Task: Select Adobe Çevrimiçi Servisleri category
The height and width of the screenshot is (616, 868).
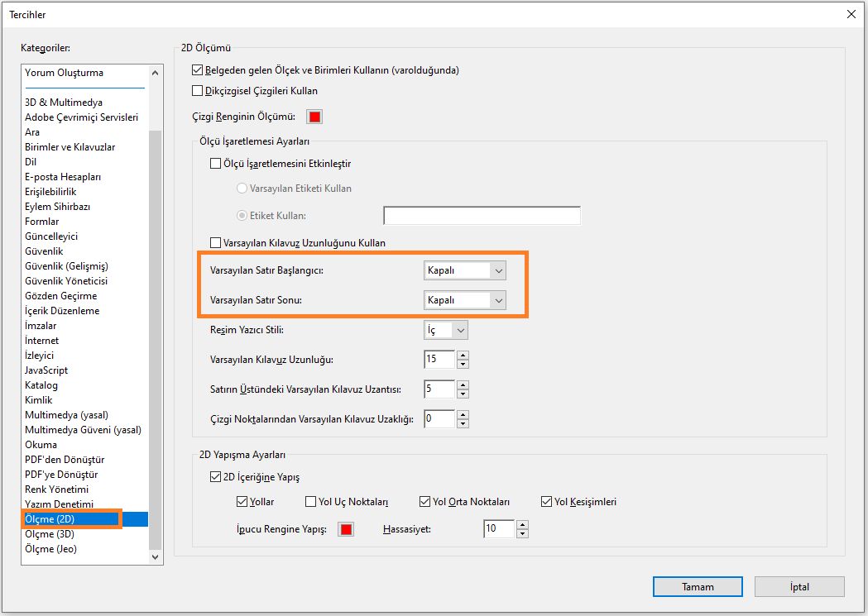Action: 81,117
